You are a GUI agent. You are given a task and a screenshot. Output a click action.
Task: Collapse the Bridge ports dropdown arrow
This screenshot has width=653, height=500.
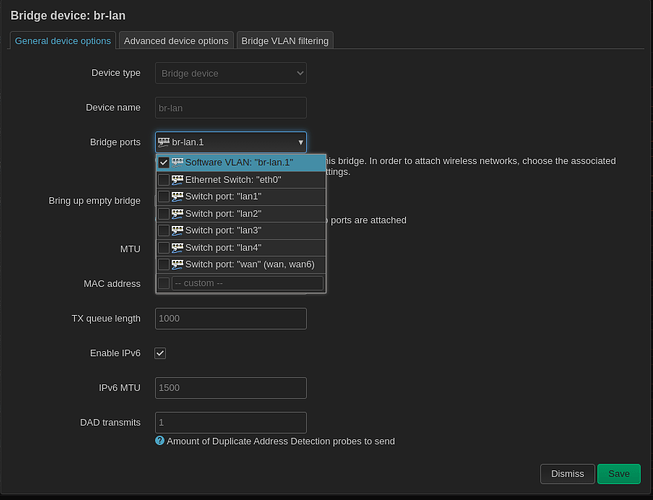(x=300, y=142)
